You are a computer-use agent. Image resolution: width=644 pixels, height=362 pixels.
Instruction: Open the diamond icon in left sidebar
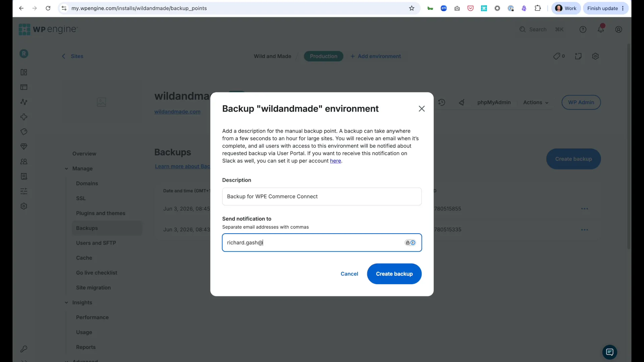[x=24, y=147]
